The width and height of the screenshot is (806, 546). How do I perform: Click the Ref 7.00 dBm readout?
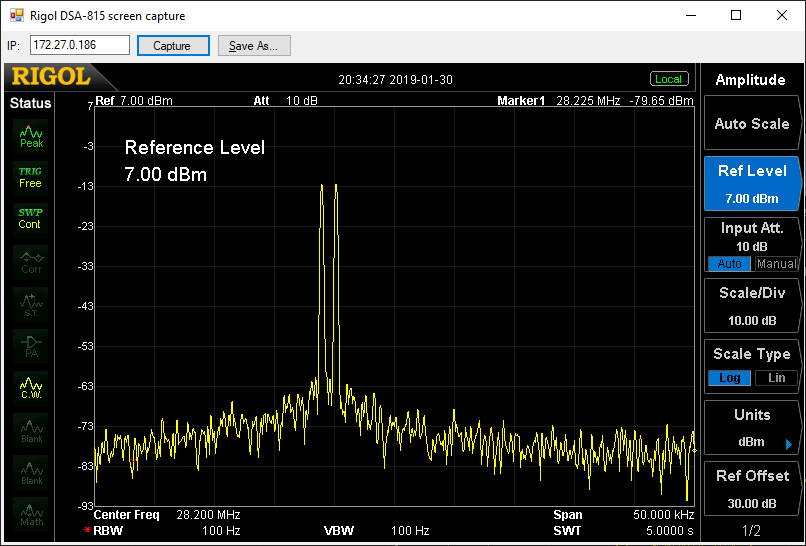134,101
